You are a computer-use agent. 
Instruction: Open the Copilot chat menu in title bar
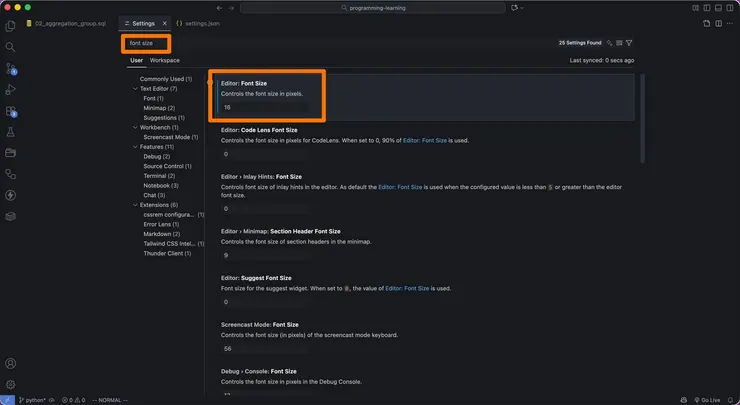[517, 8]
